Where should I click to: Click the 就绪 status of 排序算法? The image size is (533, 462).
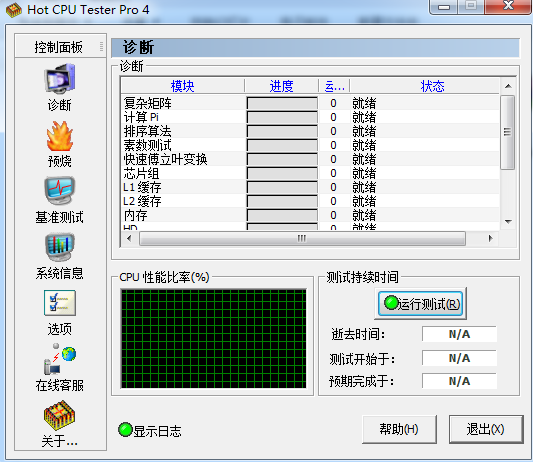(x=364, y=131)
